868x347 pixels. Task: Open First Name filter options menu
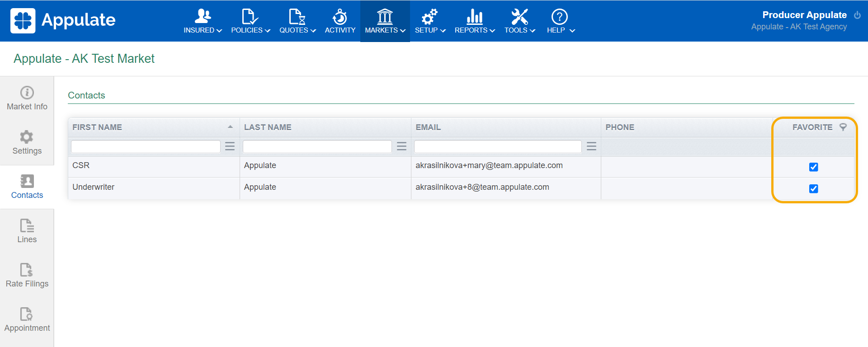point(230,146)
